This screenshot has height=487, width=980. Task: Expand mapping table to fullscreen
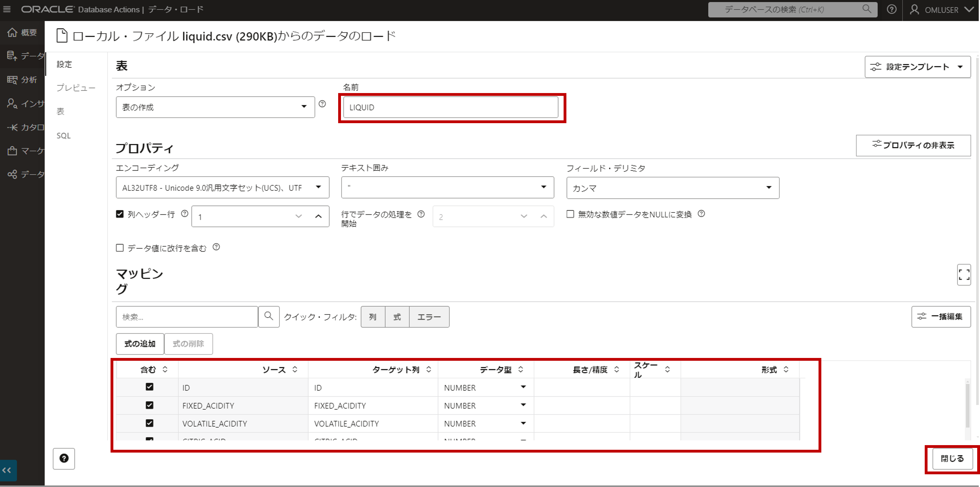pyautogui.click(x=964, y=275)
